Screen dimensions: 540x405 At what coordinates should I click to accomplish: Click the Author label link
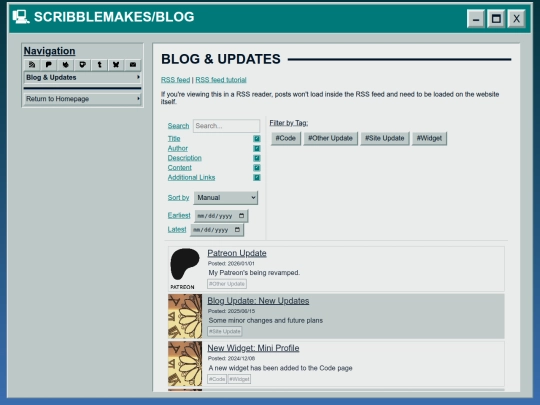pos(178,148)
